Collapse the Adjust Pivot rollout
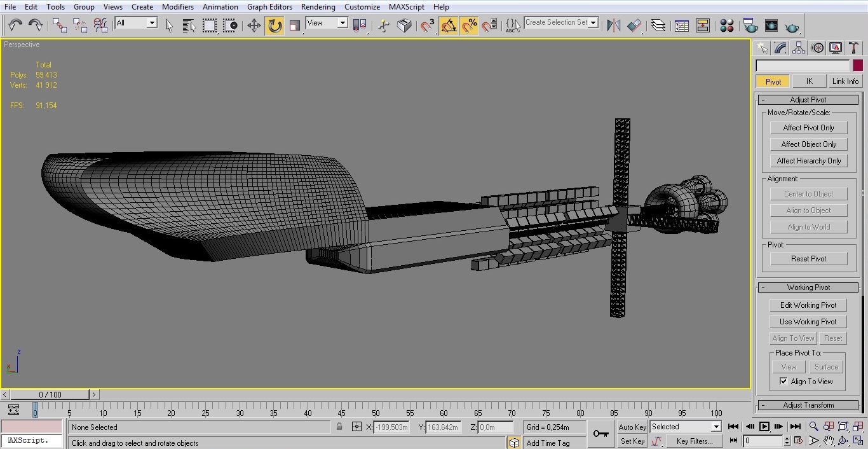The image size is (868, 449). (x=808, y=100)
